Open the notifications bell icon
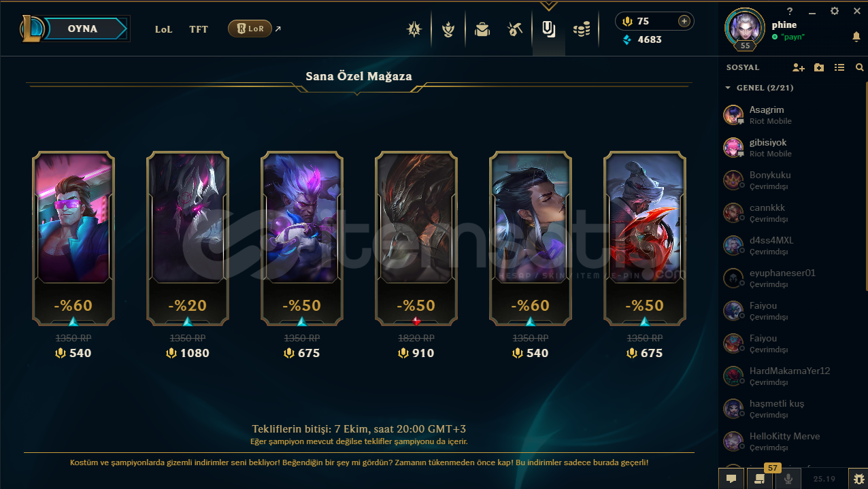Screen dimensions: 868x489 pyautogui.click(x=856, y=37)
